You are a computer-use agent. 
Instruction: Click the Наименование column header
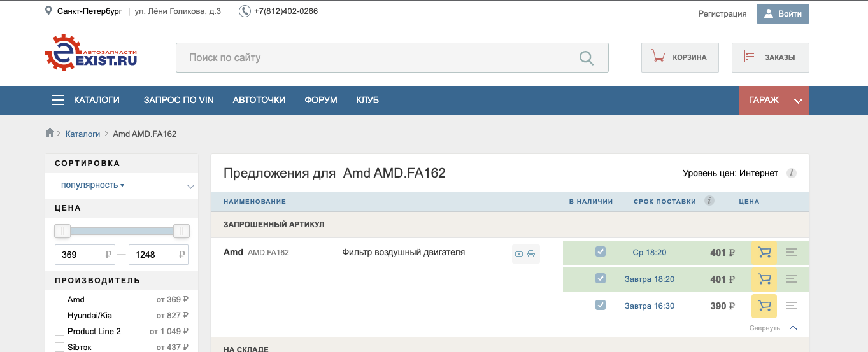[x=255, y=201]
